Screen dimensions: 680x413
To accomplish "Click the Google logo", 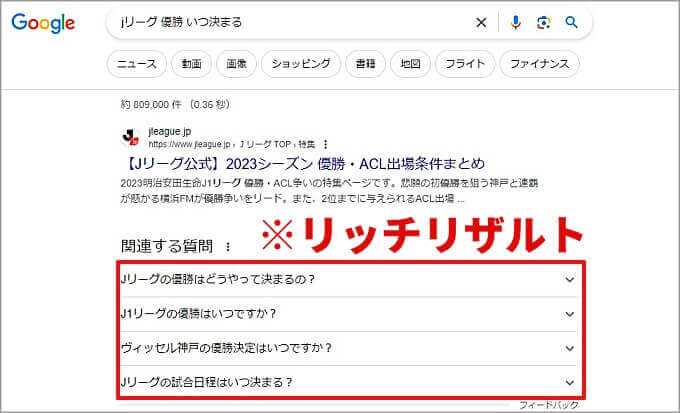I will (43, 23).
